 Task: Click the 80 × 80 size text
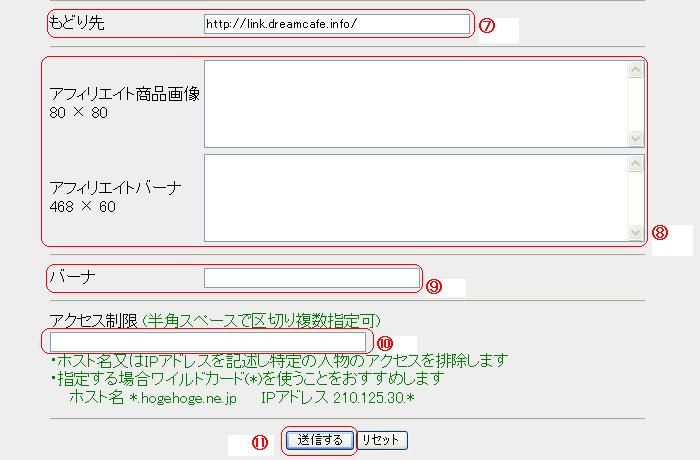pyautogui.click(x=79, y=113)
